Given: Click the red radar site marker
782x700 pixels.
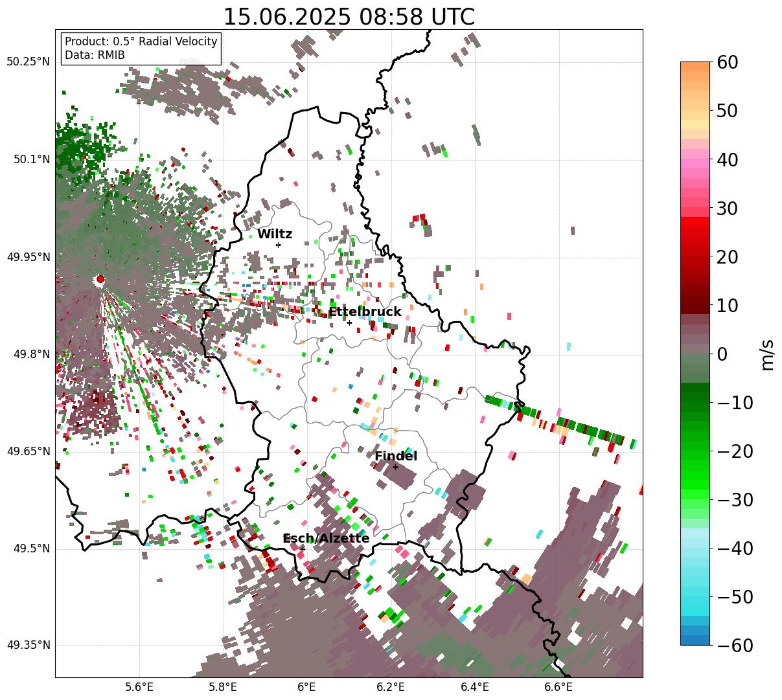Looking at the screenshot, I should tap(100, 279).
